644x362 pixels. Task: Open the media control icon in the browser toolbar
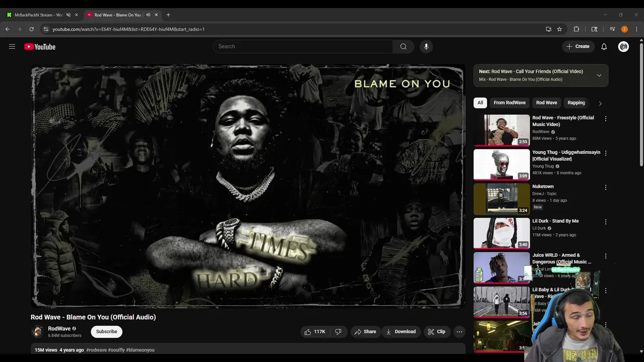tap(612, 29)
